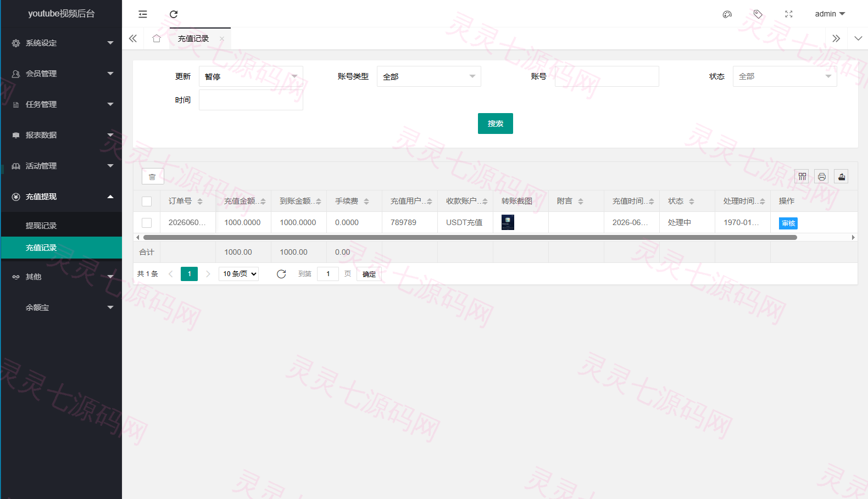Screen dimensions: 868x499
Task: Open the 状态 filter dropdown
Action: (x=785, y=76)
